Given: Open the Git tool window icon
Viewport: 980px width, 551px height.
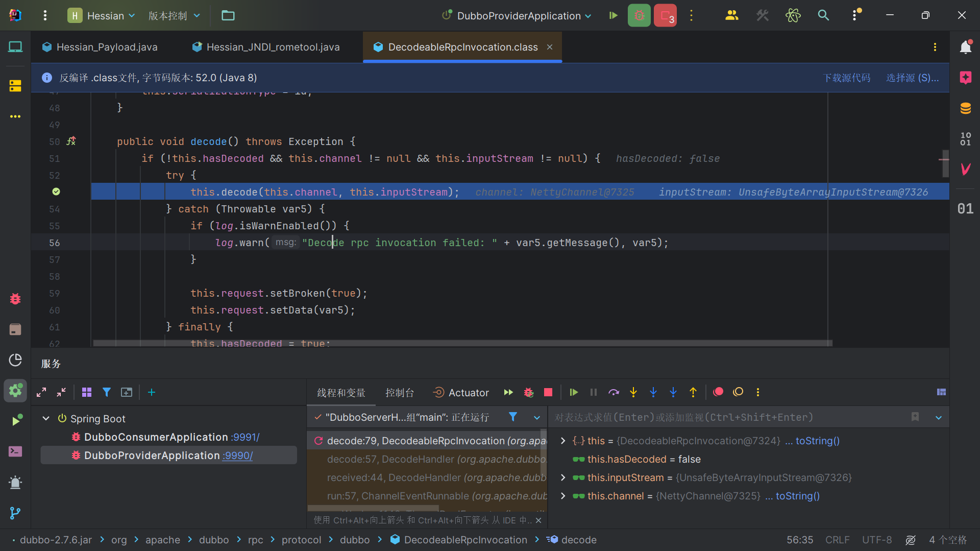Looking at the screenshot, I should click(x=15, y=513).
